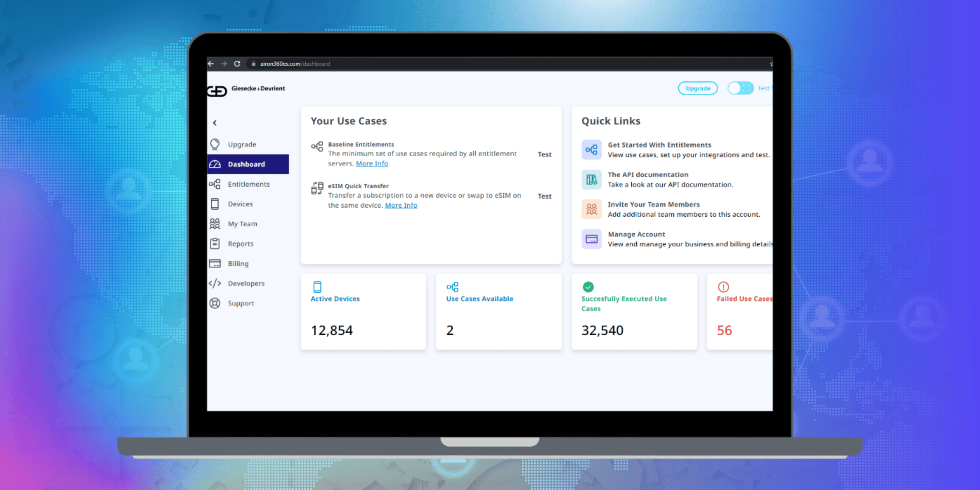Click the API documentation books icon

point(591,179)
